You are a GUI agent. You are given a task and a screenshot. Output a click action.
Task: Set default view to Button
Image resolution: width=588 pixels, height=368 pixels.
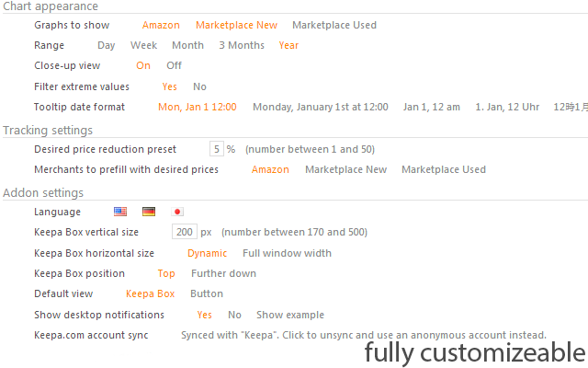click(x=207, y=294)
